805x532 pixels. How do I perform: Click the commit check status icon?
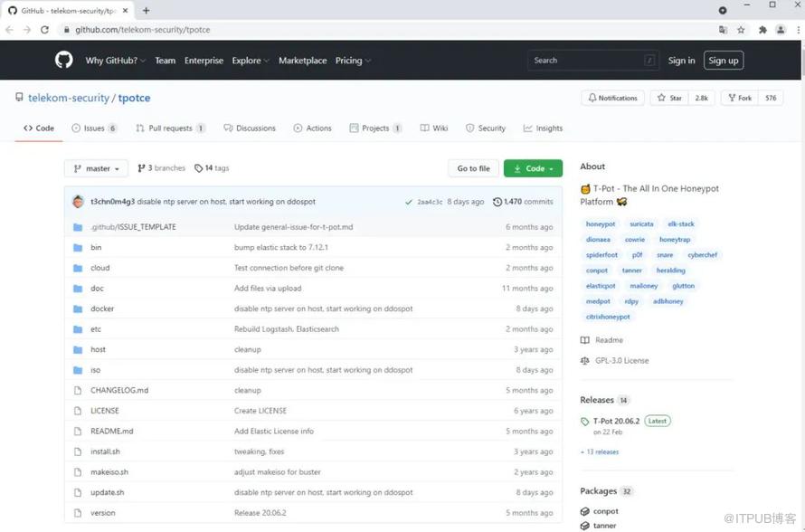(x=409, y=202)
